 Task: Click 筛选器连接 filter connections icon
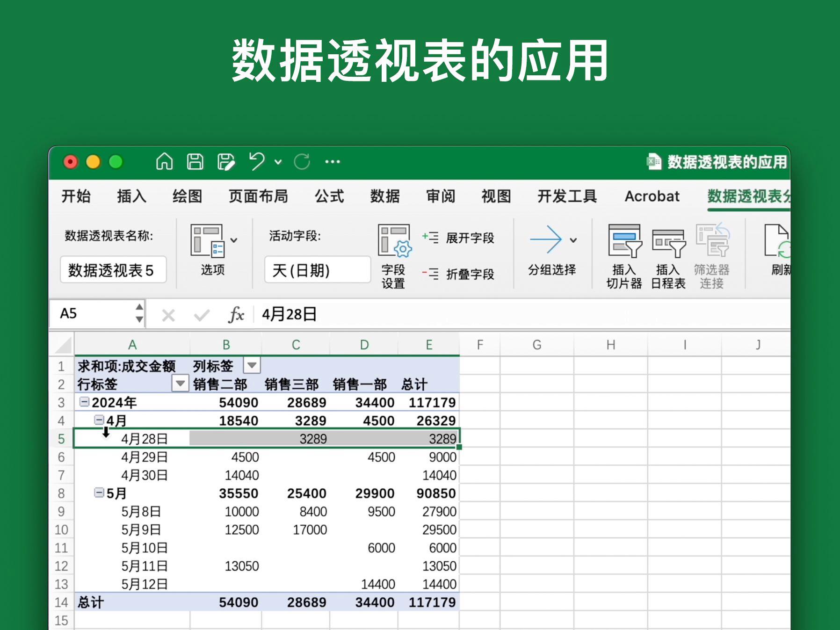click(x=712, y=256)
